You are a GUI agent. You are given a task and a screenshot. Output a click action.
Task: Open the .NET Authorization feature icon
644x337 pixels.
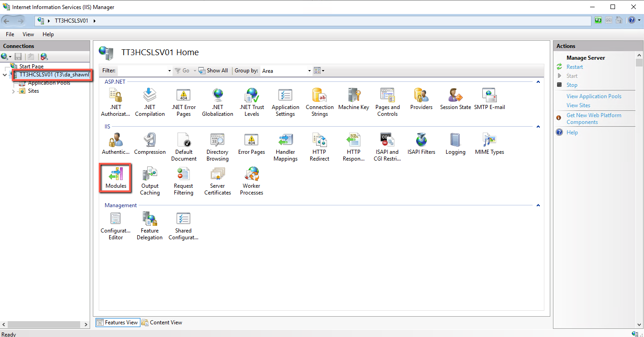[115, 102]
